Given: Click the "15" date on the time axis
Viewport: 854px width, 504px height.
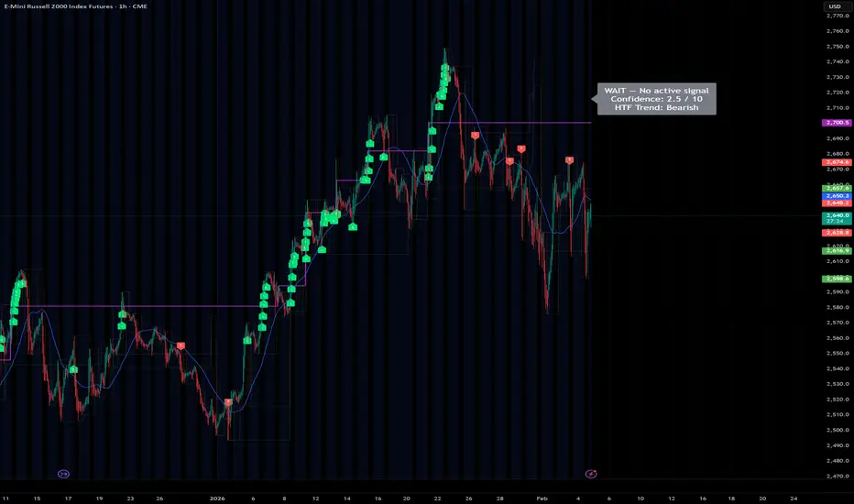Looking at the screenshot, I should [x=37, y=498].
